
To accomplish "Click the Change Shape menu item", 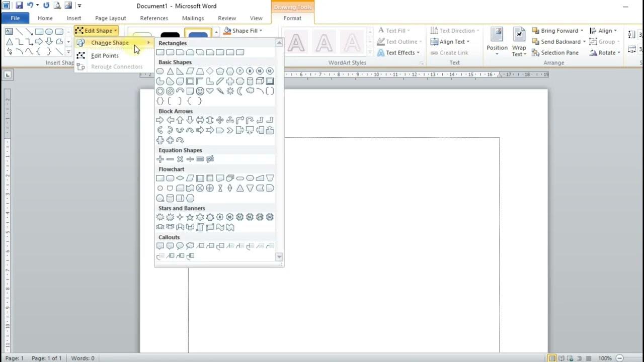I will tap(114, 43).
